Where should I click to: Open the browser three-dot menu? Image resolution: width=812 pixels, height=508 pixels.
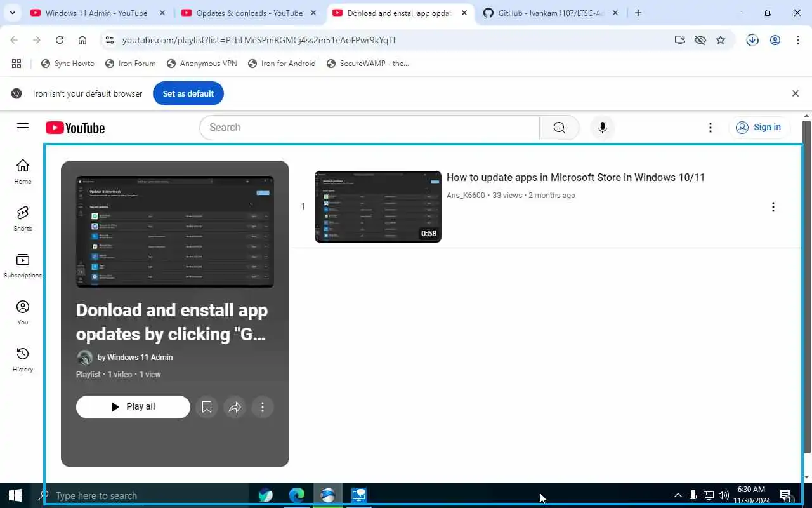click(x=798, y=40)
